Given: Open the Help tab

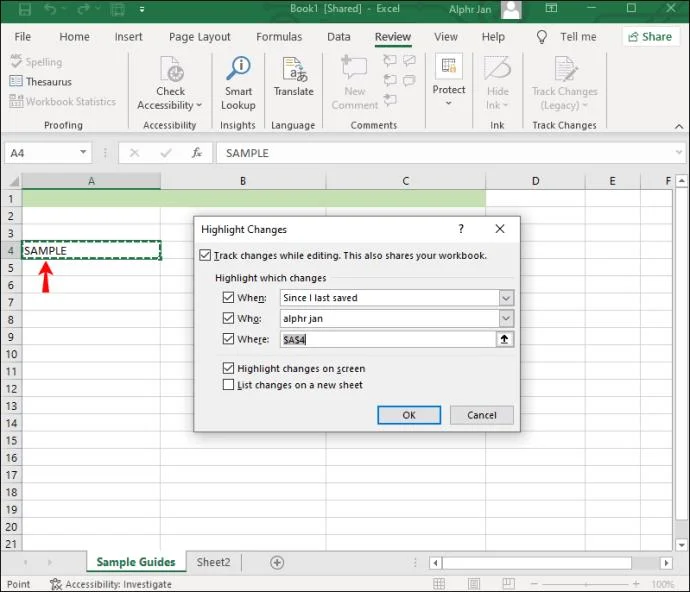Looking at the screenshot, I should [x=493, y=37].
